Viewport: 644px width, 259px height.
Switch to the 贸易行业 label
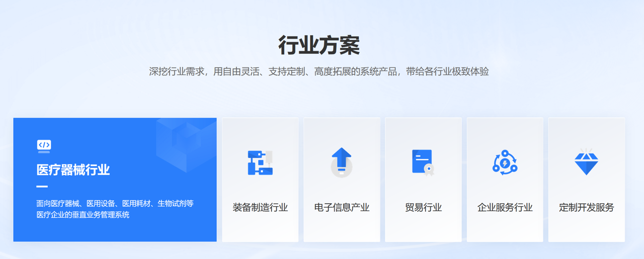(423, 207)
